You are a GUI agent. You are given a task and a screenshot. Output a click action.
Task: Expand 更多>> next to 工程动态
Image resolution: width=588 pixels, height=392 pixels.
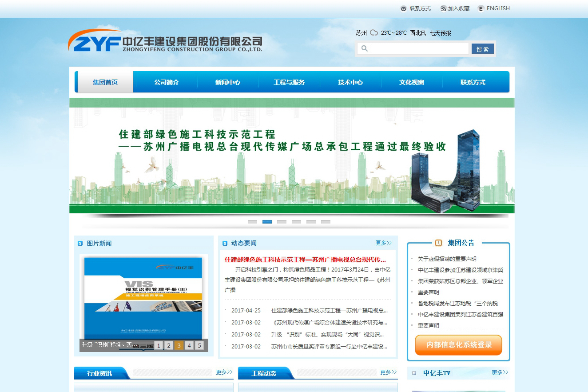coord(389,372)
